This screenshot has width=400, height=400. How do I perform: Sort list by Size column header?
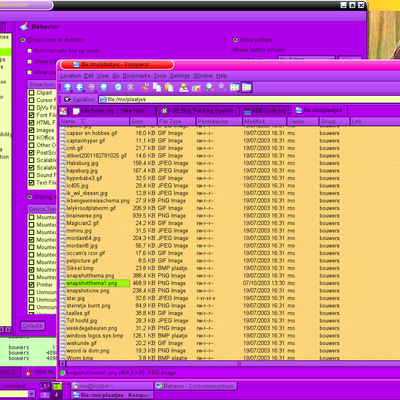(143, 122)
